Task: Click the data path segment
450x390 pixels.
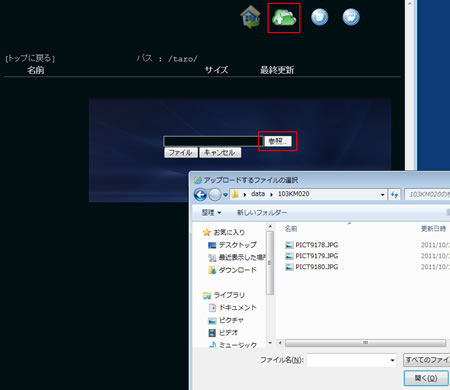Action: 258,194
